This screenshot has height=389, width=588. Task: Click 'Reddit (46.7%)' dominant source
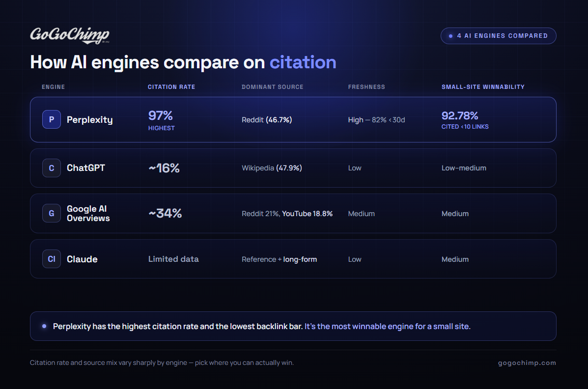click(x=267, y=120)
